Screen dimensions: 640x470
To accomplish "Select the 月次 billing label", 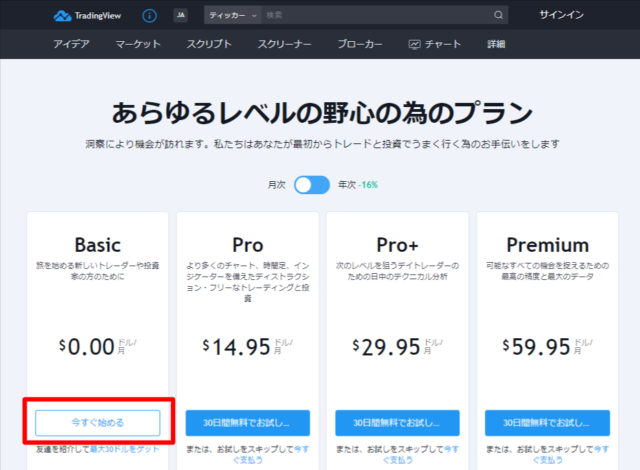I will click(x=276, y=185).
